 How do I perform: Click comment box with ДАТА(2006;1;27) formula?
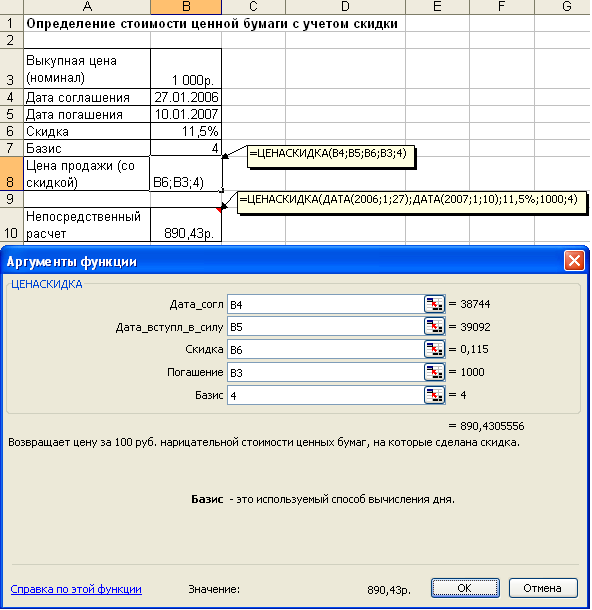point(411,202)
